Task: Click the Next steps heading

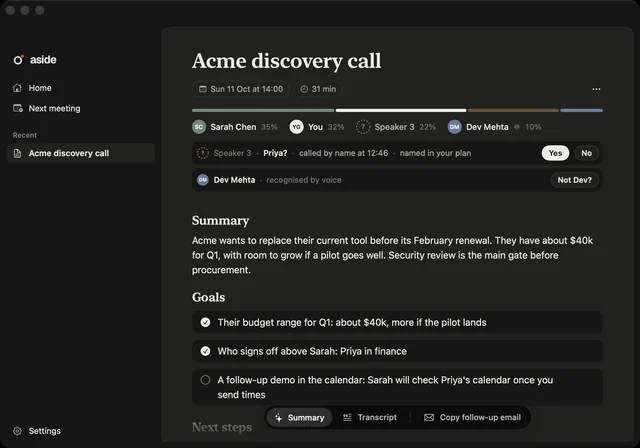Action: tap(222, 427)
